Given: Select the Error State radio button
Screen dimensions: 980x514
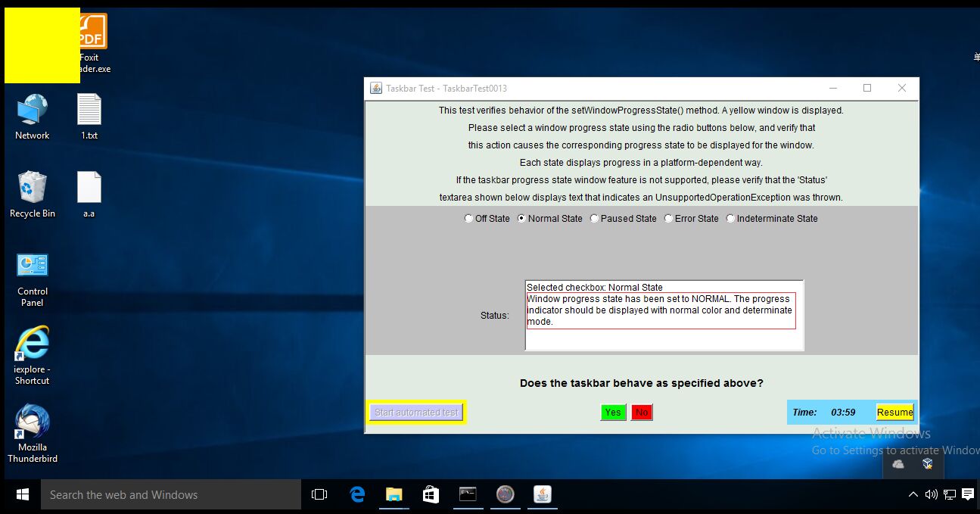Looking at the screenshot, I should (668, 219).
